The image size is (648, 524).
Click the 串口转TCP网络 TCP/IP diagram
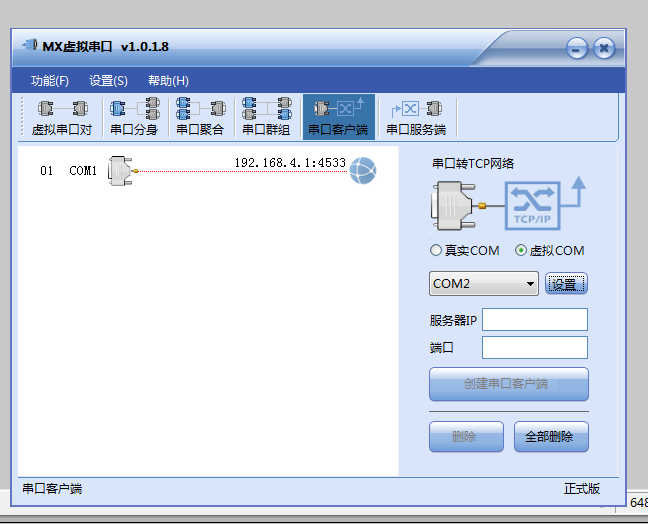pyautogui.click(x=508, y=204)
